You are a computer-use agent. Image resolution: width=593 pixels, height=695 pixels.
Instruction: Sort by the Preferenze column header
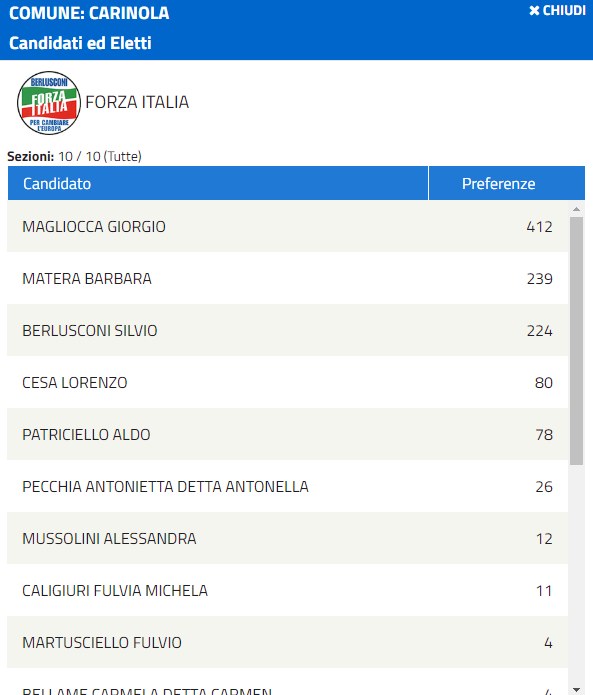point(507,184)
